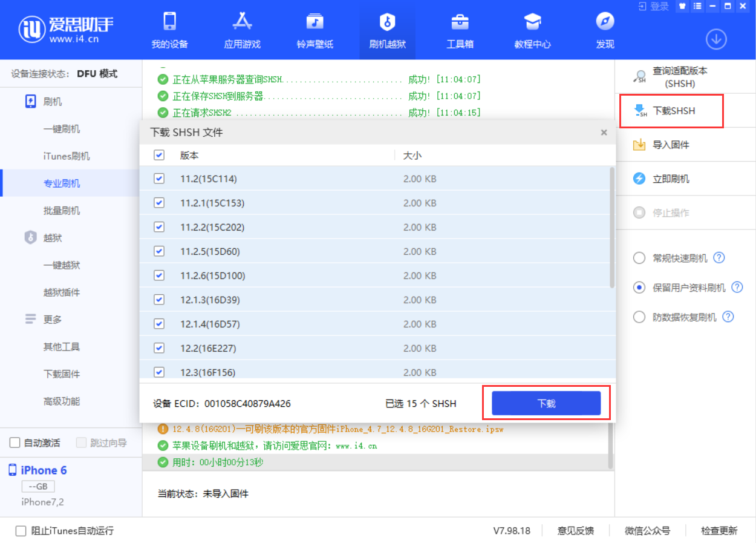The image size is (756, 543).
Task: Open iTunes刷机 in sidebar
Action: tap(67, 156)
